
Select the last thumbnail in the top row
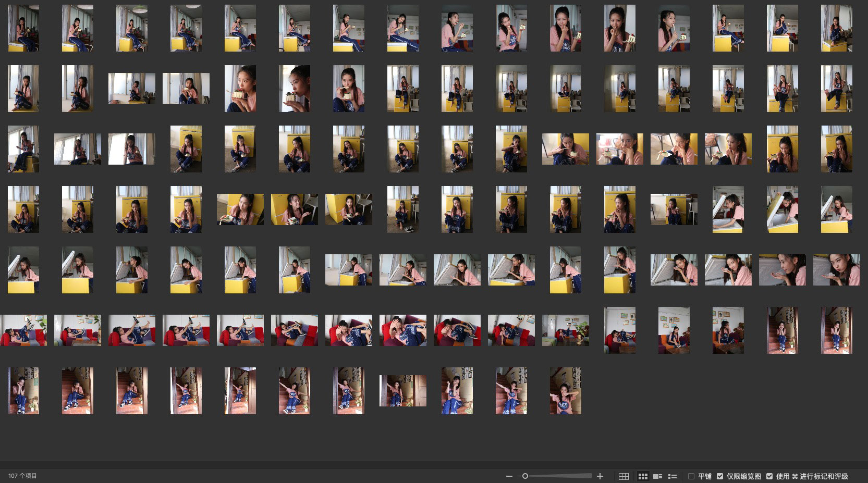(836, 28)
